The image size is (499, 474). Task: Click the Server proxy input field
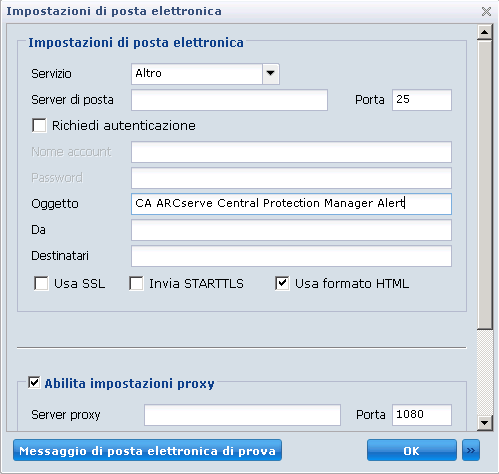[242, 415]
